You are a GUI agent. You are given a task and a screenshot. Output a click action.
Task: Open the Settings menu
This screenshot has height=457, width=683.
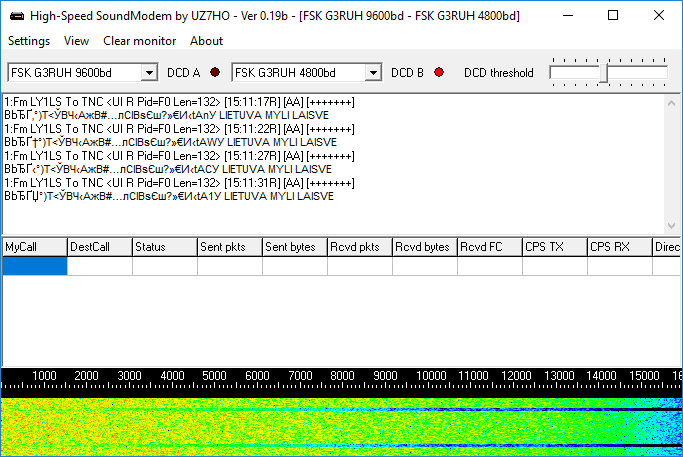point(29,41)
